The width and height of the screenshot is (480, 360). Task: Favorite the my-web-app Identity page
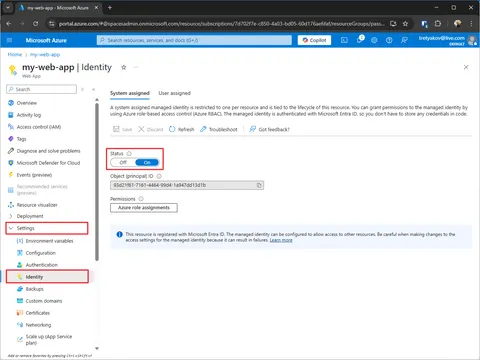pyautogui.click(x=123, y=67)
